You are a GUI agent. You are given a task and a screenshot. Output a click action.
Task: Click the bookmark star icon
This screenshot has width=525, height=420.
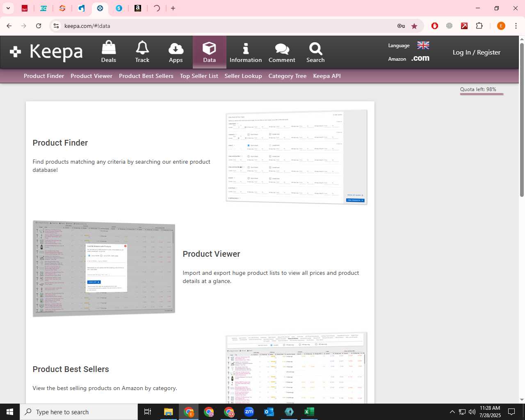[x=414, y=26]
